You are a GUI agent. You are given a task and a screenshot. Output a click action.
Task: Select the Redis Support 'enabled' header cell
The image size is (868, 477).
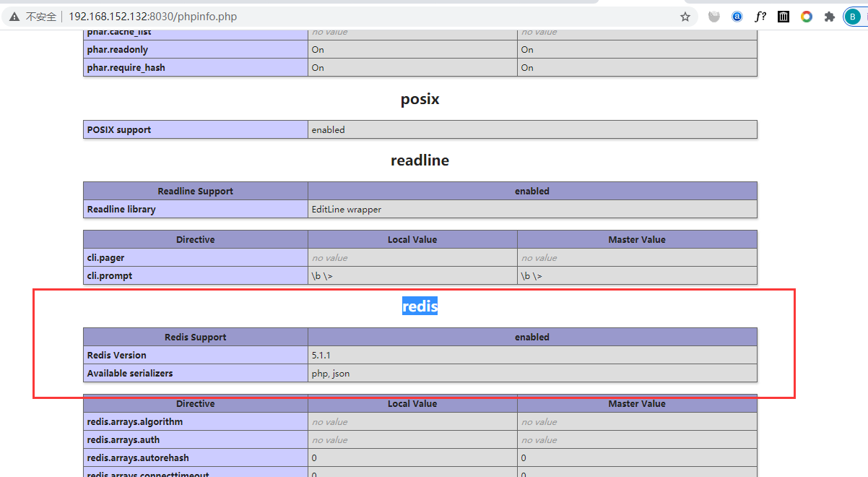tap(532, 337)
